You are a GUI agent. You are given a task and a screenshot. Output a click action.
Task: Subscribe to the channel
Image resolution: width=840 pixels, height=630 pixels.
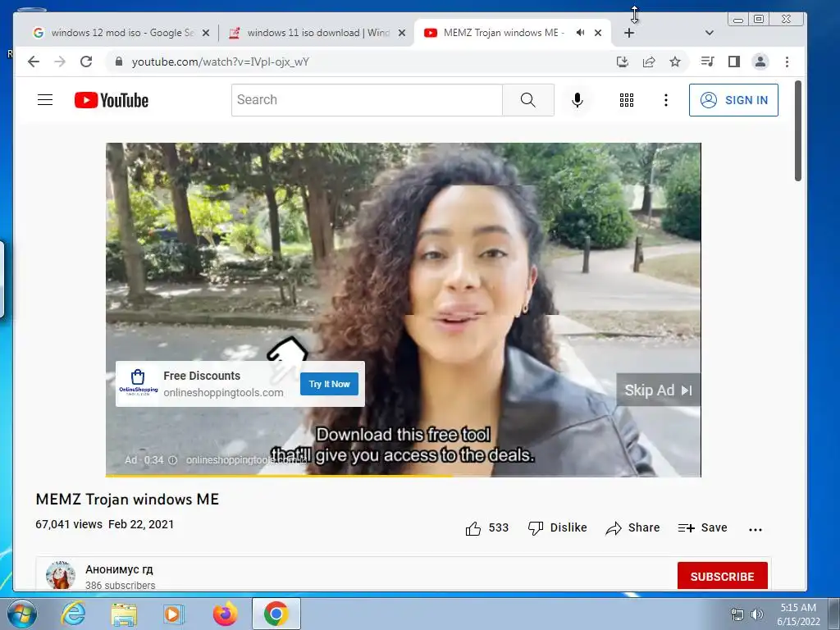(x=722, y=576)
